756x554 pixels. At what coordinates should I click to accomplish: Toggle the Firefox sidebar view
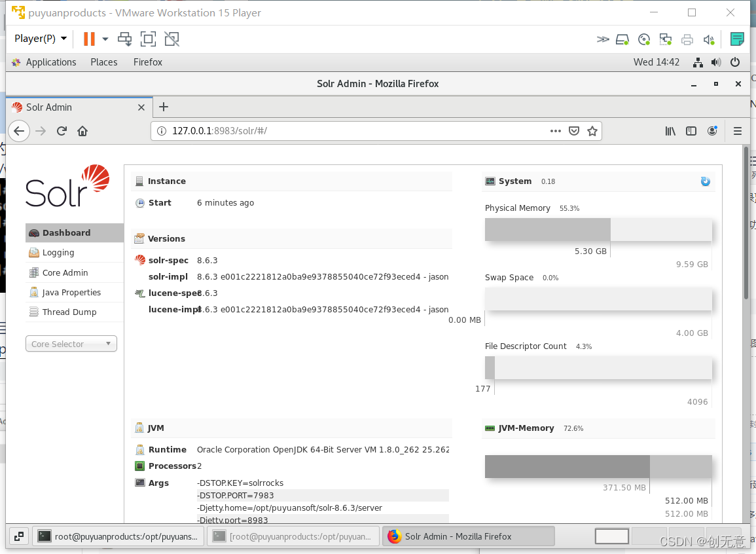point(691,131)
